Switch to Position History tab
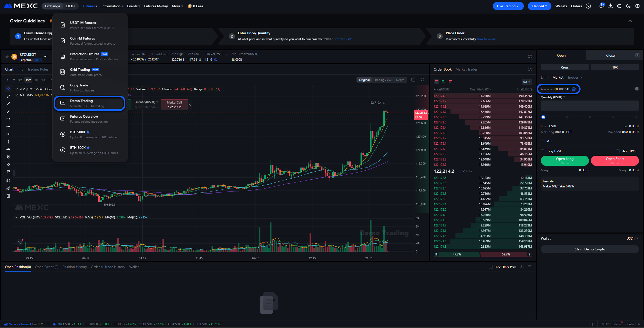Viewport: 644px width, 328px height. click(75, 267)
